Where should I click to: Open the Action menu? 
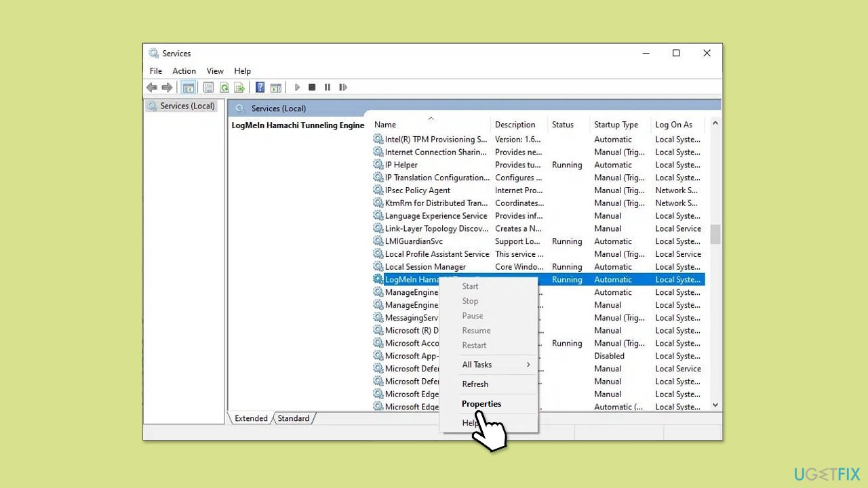click(x=184, y=71)
